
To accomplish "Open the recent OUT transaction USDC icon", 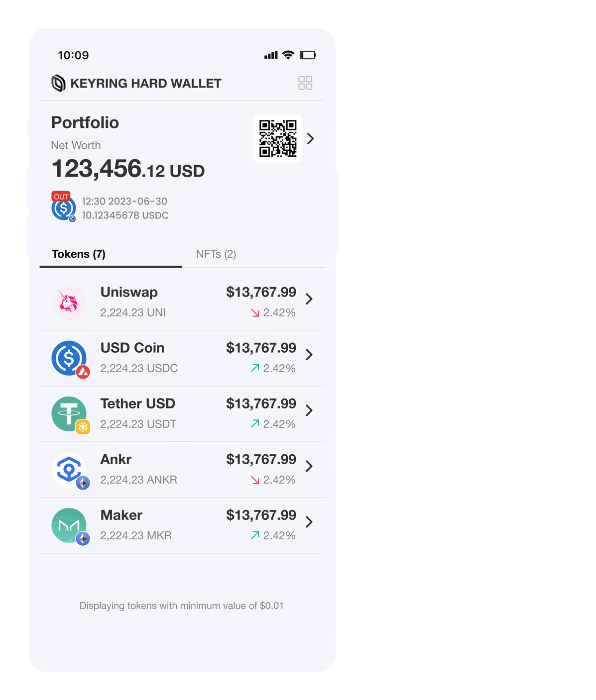I will pyautogui.click(x=63, y=208).
